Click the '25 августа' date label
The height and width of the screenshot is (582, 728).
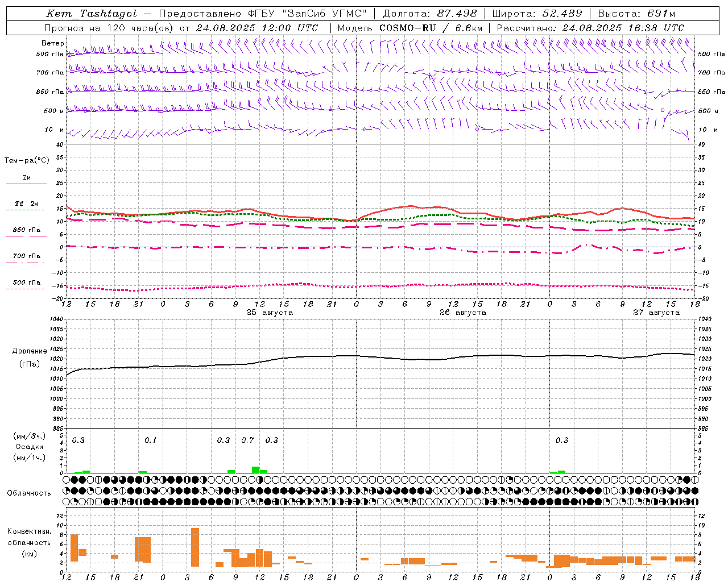pos(270,313)
